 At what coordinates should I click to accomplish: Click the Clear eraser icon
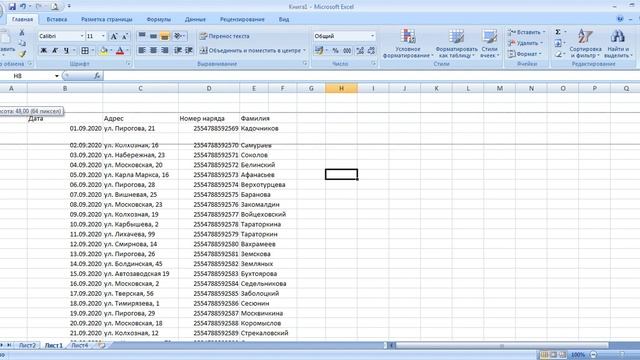(x=558, y=54)
